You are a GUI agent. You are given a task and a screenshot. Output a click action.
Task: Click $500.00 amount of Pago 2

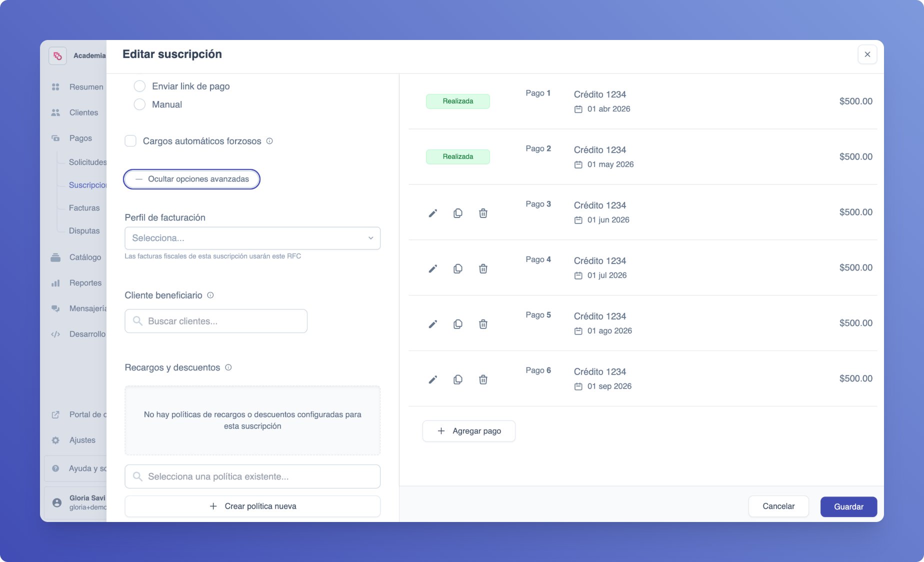click(x=856, y=157)
